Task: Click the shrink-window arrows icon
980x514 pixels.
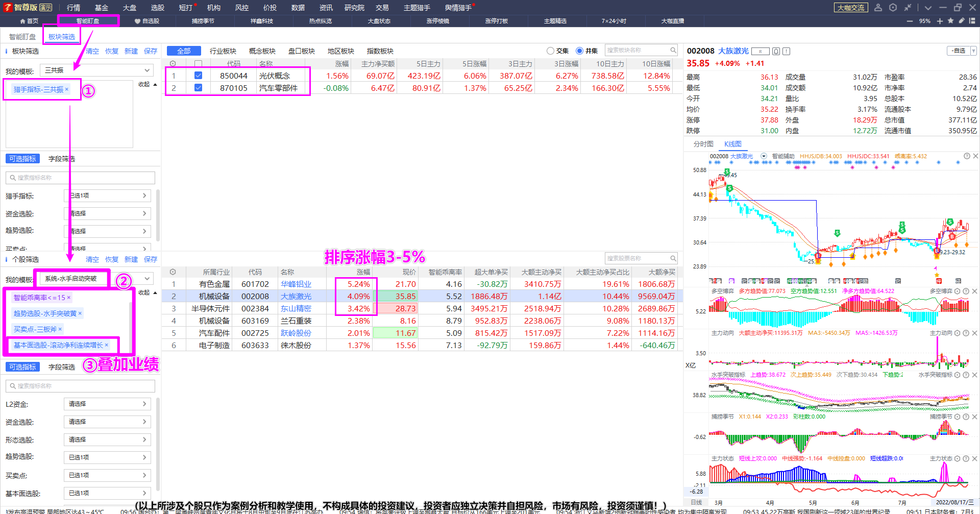Action: (908, 8)
